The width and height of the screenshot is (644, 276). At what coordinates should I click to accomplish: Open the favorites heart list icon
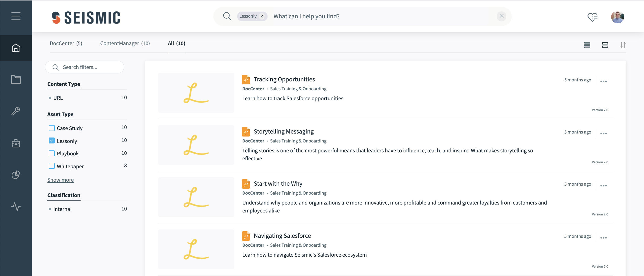click(x=592, y=17)
